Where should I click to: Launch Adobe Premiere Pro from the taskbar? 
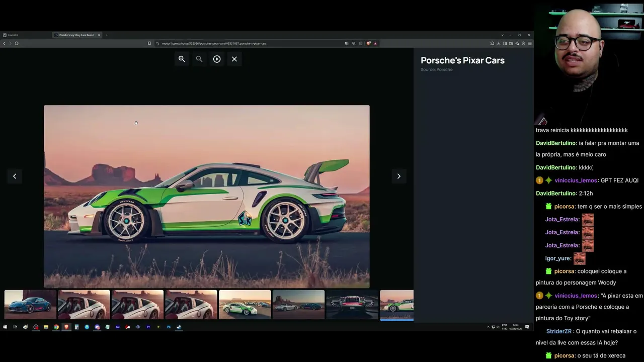pyautogui.click(x=148, y=327)
